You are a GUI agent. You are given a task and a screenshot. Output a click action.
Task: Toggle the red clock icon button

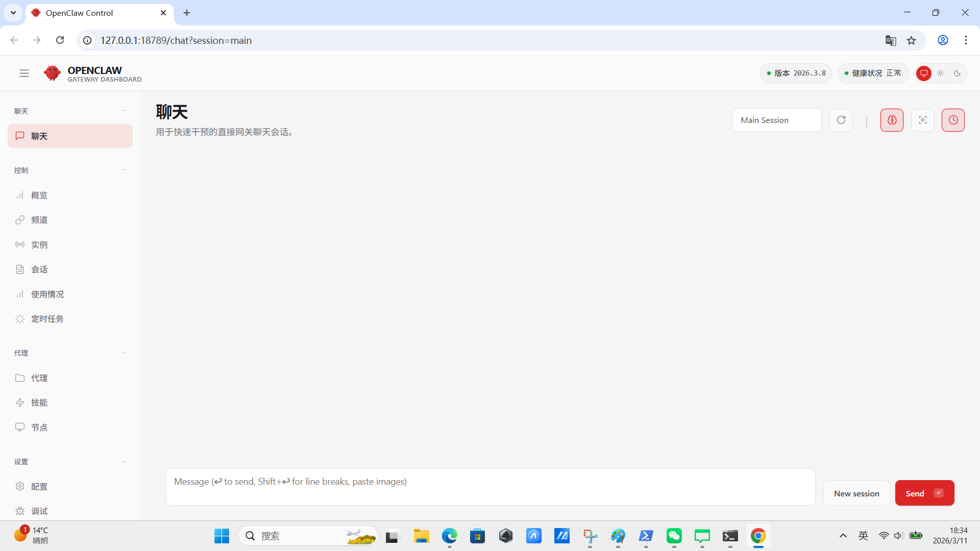click(953, 120)
